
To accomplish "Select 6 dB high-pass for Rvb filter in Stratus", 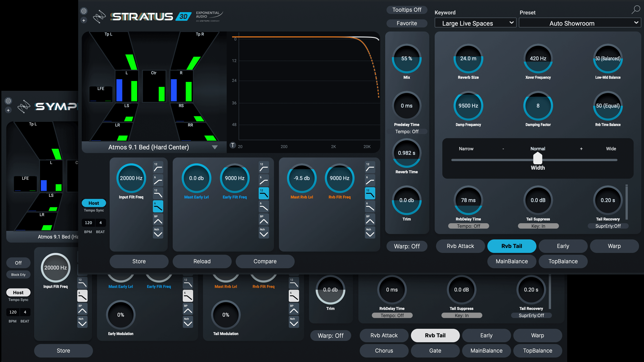I will (x=370, y=180).
